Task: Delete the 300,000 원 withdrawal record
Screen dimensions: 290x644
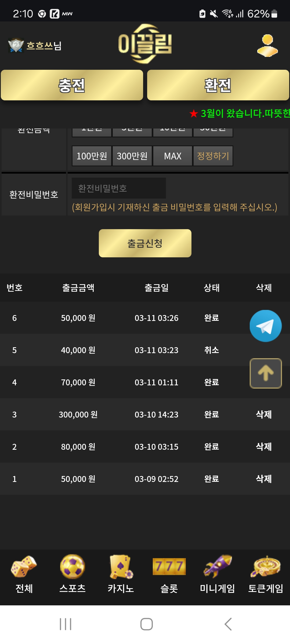Action: (x=264, y=414)
